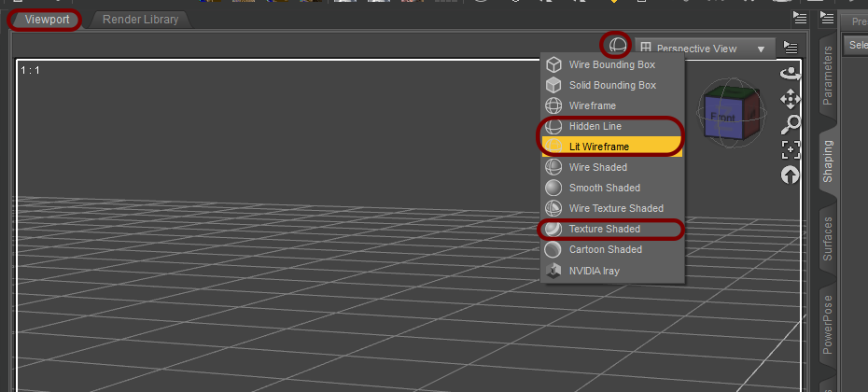Open the Shaping side pane tab
The height and width of the screenshot is (392, 868).
pos(828,161)
